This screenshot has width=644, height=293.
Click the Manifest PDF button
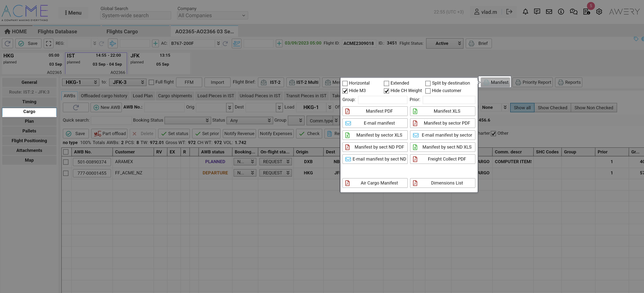[x=375, y=111]
